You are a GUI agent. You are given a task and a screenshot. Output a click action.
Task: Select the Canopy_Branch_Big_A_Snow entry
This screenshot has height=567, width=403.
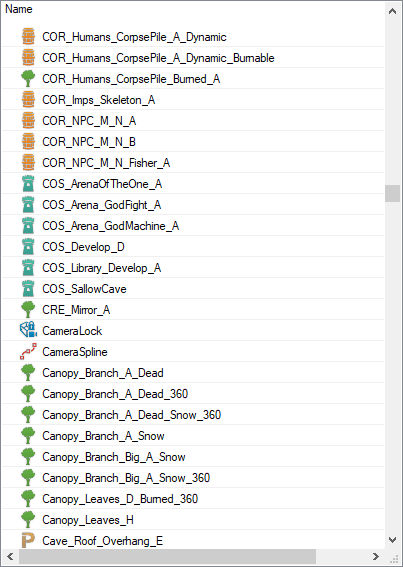pyautogui.click(x=193, y=456)
